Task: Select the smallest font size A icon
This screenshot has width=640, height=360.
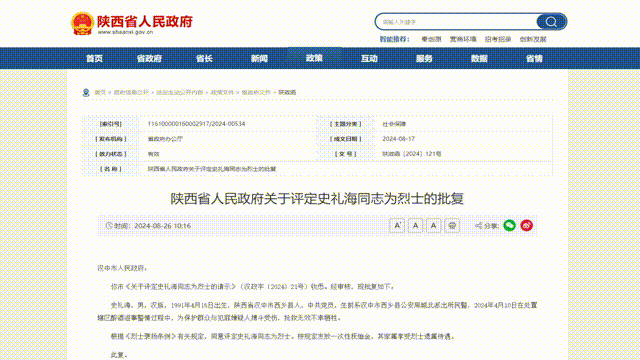Action: tap(433, 225)
